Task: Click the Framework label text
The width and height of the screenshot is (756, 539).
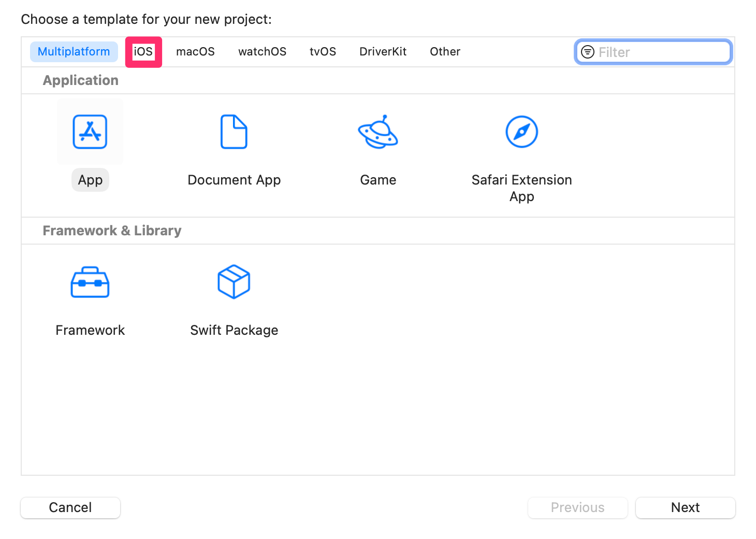Action: tap(90, 330)
